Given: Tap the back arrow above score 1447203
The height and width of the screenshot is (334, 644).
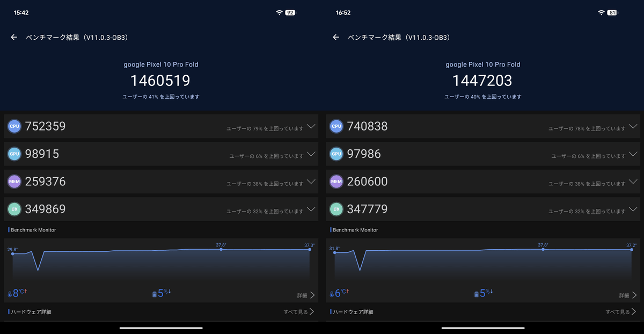Looking at the screenshot, I should 336,38.
